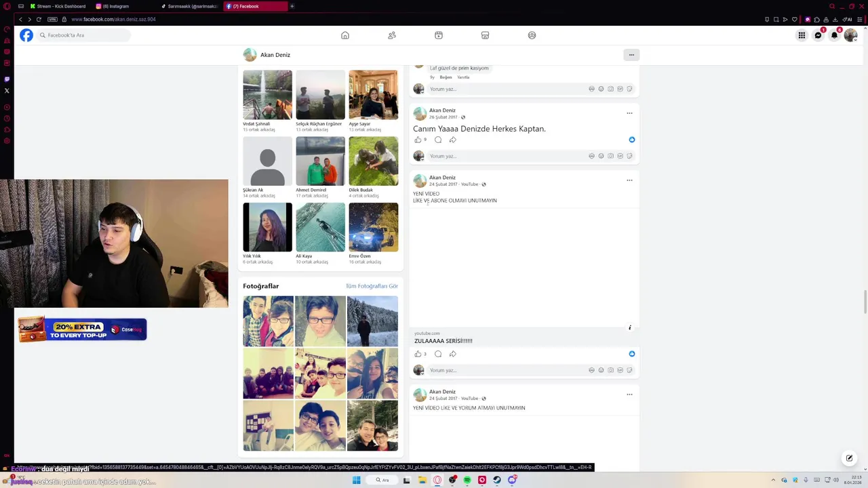The height and width of the screenshot is (488, 868).
Task: Share the 'ZULAAAAA SERİSİ' post
Action: pos(453,354)
